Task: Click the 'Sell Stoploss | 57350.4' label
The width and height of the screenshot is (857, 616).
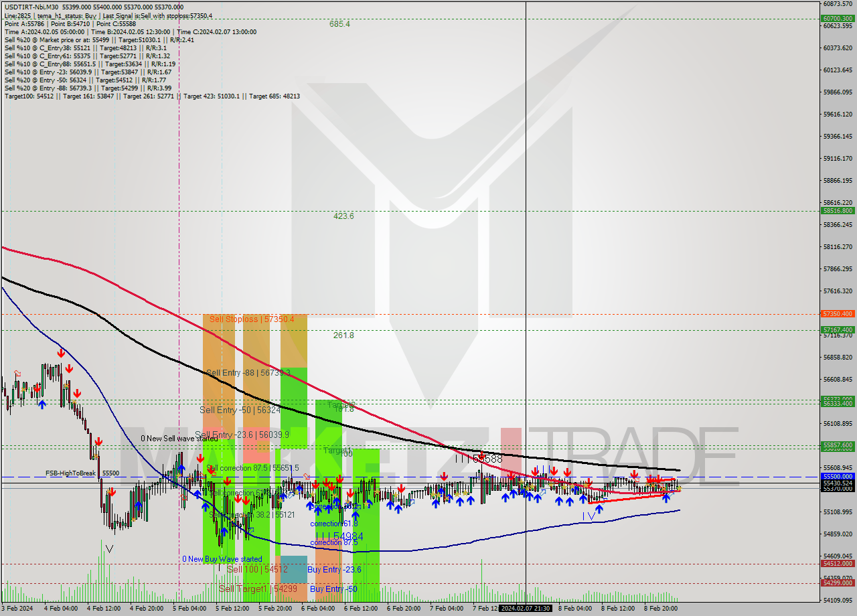Action: click(252, 319)
